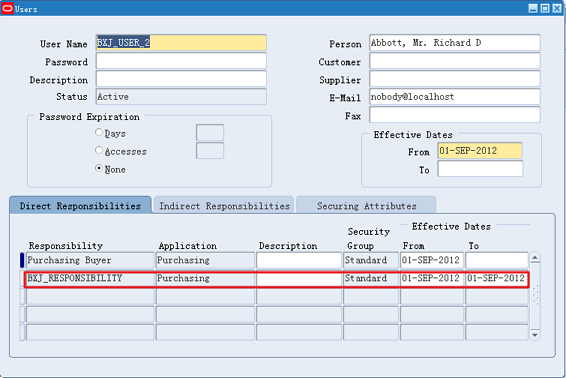This screenshot has width=566, height=378.
Task: Click Application cell of Purchasing Buyer row
Action: coord(205,260)
